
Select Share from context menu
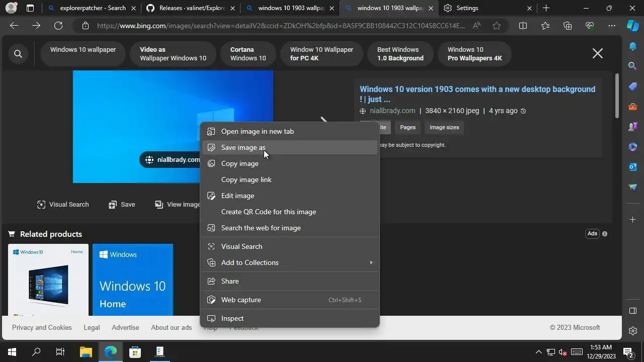click(x=290, y=281)
